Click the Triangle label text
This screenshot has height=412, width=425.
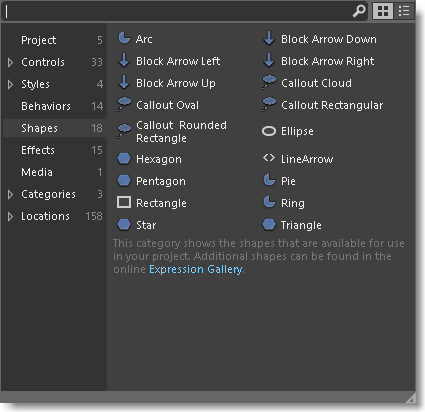pos(301,225)
